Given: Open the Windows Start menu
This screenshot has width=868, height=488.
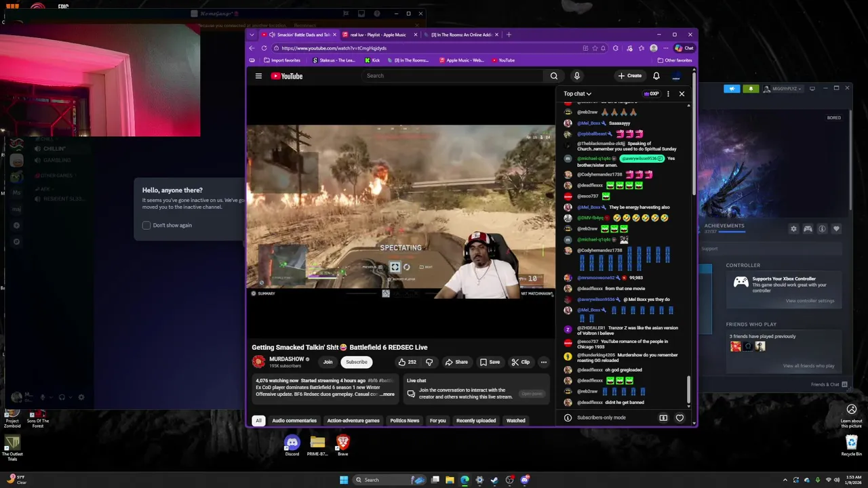Looking at the screenshot, I should click(344, 480).
